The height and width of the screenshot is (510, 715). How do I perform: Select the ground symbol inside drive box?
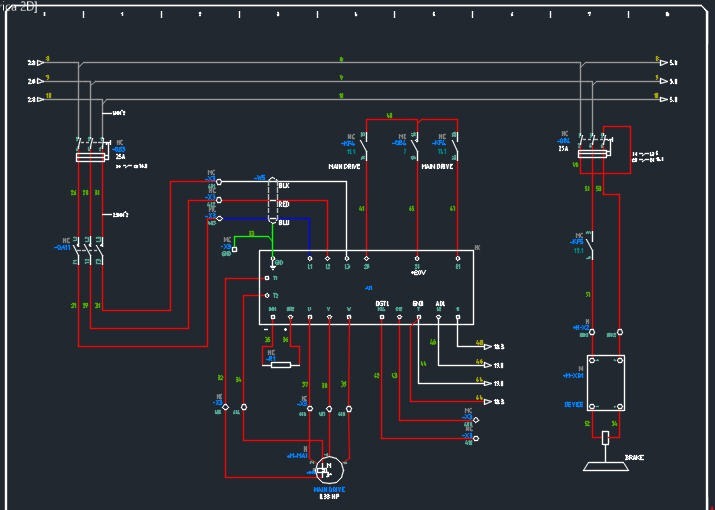(273, 265)
